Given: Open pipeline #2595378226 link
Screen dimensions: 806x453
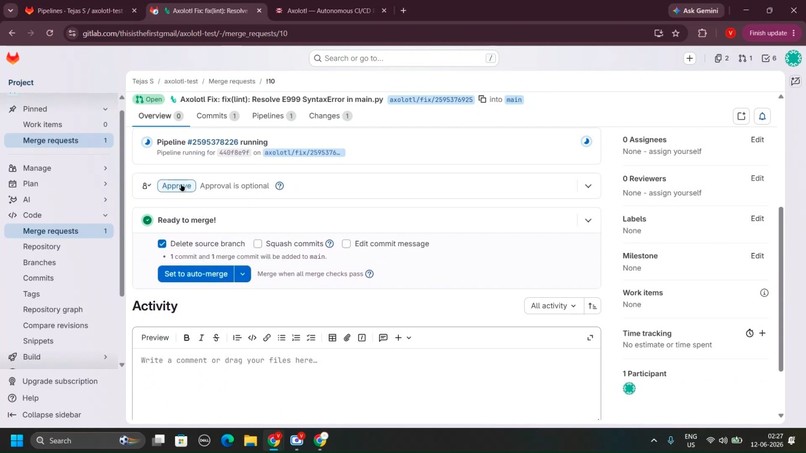Looking at the screenshot, I should point(212,142).
